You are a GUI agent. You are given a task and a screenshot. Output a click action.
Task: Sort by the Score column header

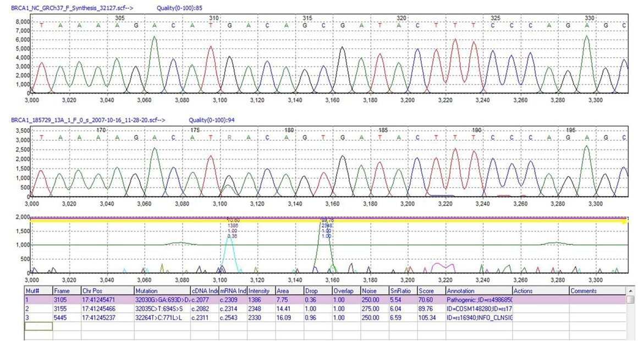tap(431, 290)
